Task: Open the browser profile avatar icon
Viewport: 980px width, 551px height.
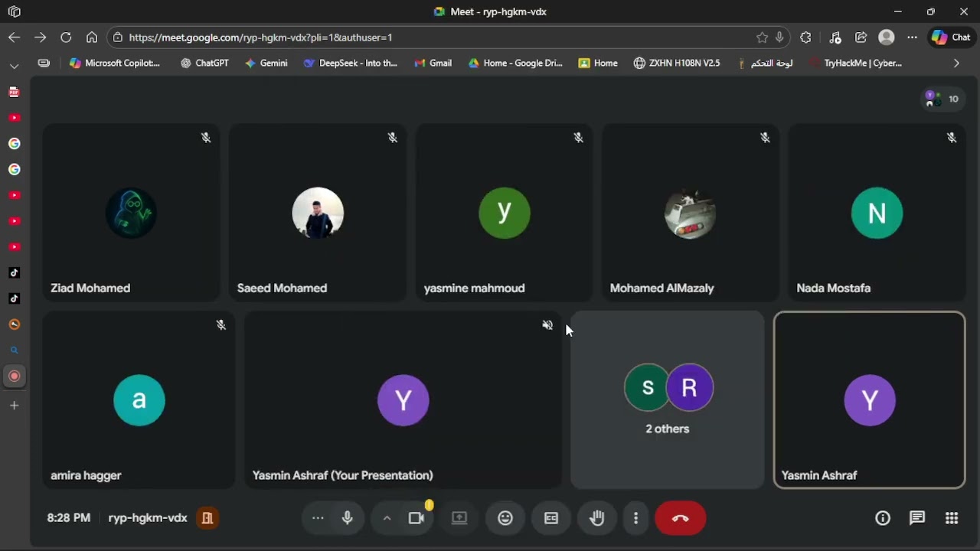Action: pyautogui.click(x=887, y=37)
